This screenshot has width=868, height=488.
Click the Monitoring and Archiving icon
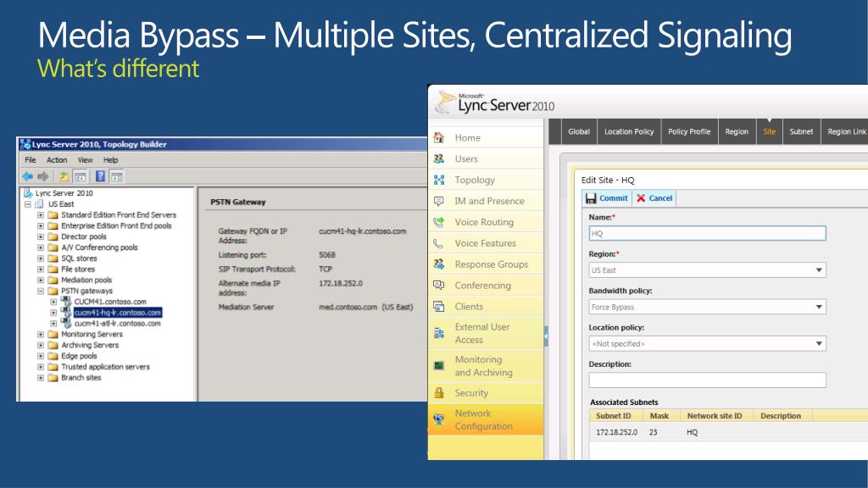point(439,365)
